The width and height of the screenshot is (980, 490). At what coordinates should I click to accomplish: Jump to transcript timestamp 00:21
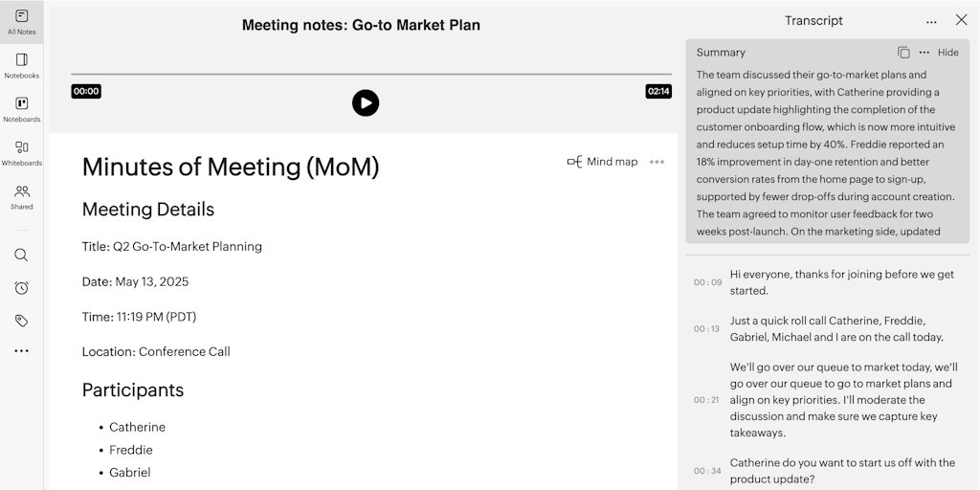[x=706, y=400]
